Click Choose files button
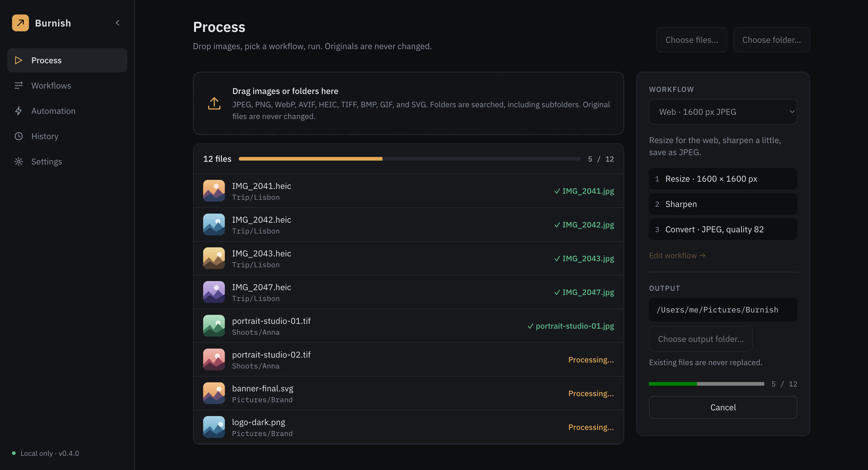This screenshot has height=470, width=868. pos(691,40)
